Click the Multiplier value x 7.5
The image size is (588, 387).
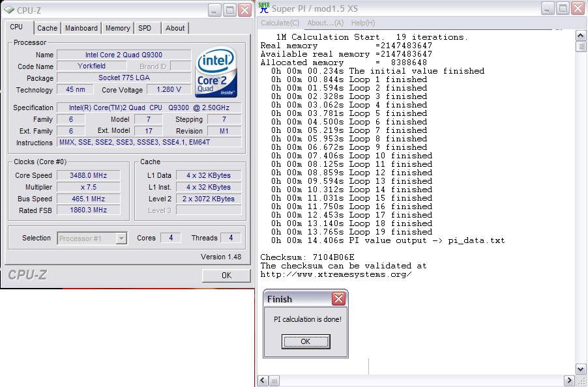tap(89, 187)
